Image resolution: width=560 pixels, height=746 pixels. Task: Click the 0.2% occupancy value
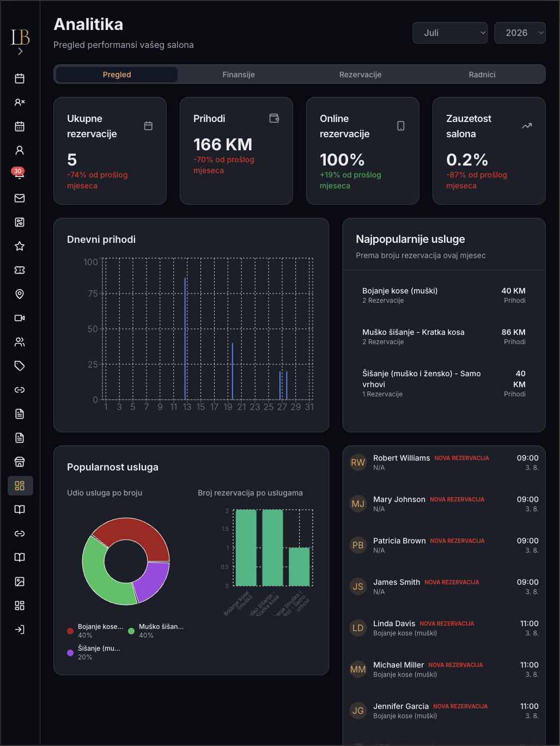(x=467, y=160)
